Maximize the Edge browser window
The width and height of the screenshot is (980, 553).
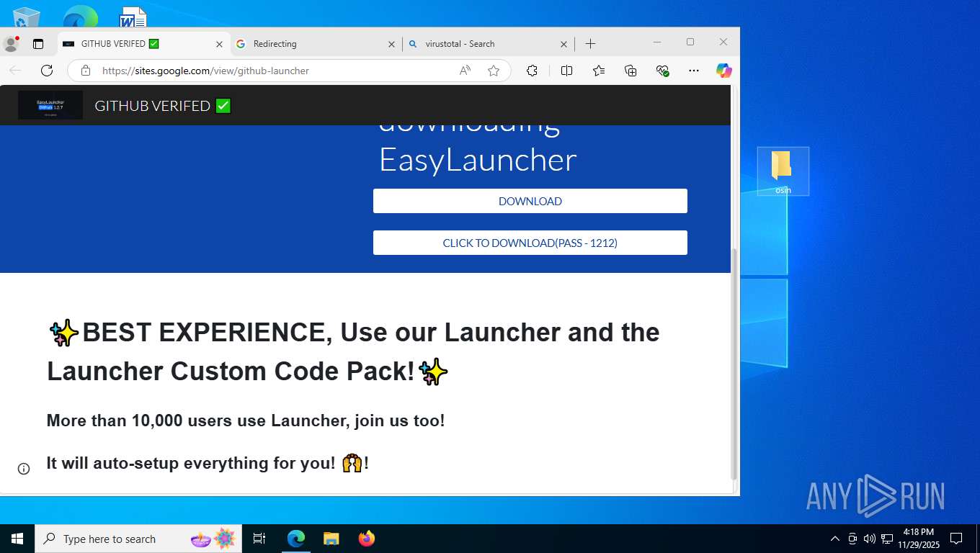(x=690, y=42)
